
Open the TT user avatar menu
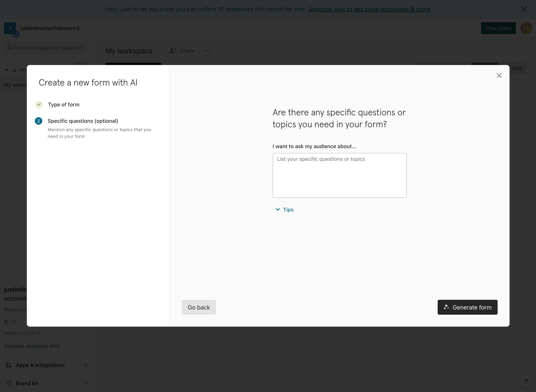(526, 28)
